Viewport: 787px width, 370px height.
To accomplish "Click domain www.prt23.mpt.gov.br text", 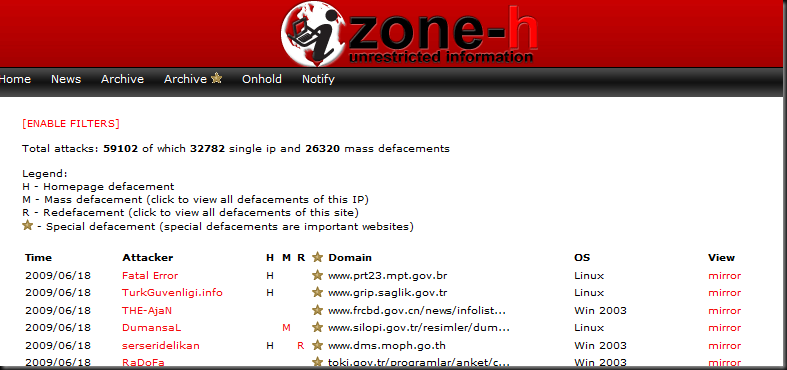I will 387,276.
